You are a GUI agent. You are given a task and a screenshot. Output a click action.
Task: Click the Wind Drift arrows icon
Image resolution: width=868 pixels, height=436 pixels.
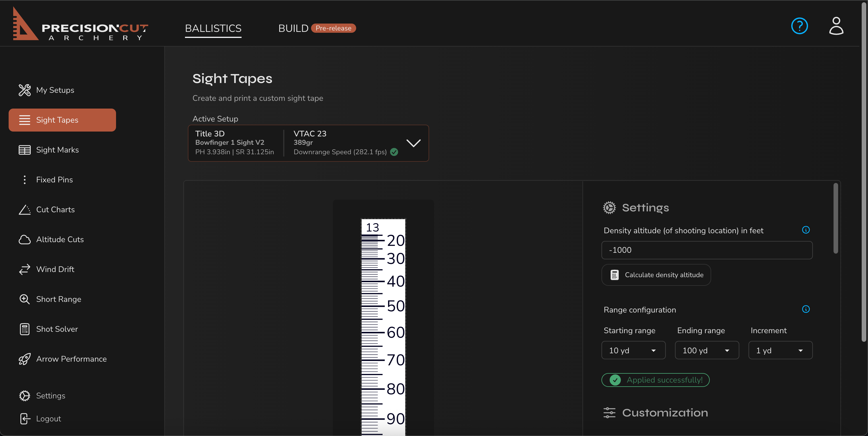click(x=25, y=269)
